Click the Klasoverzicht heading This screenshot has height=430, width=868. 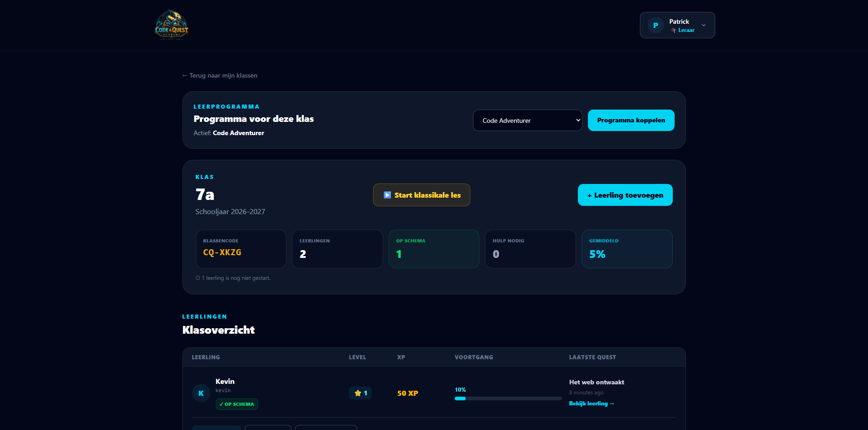[x=218, y=330]
